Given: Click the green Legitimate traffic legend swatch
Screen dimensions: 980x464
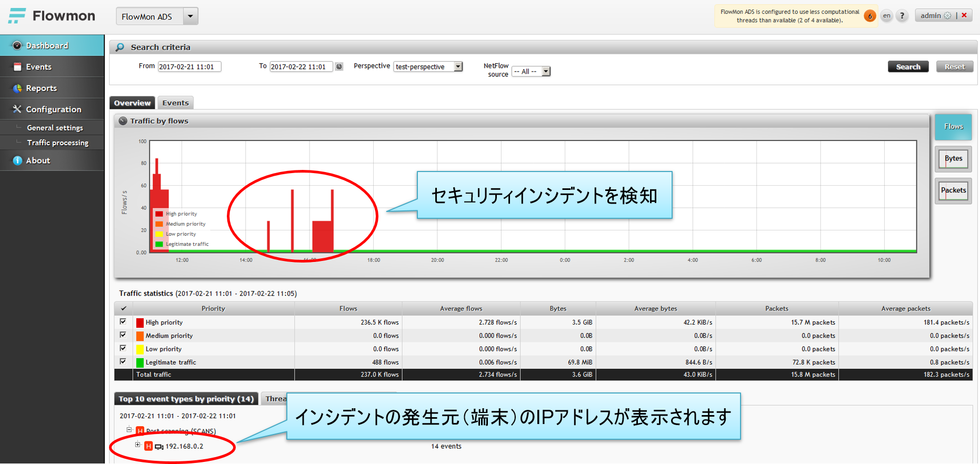Looking at the screenshot, I should 159,244.
